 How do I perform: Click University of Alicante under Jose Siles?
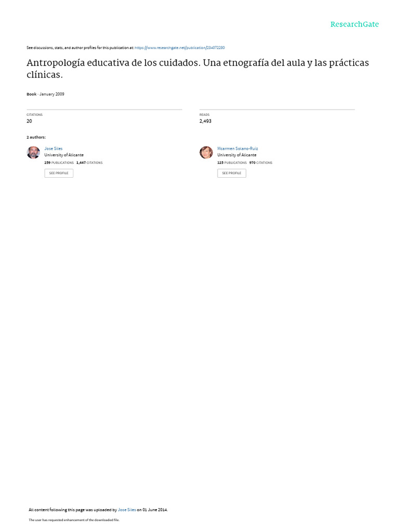[x=64, y=155]
